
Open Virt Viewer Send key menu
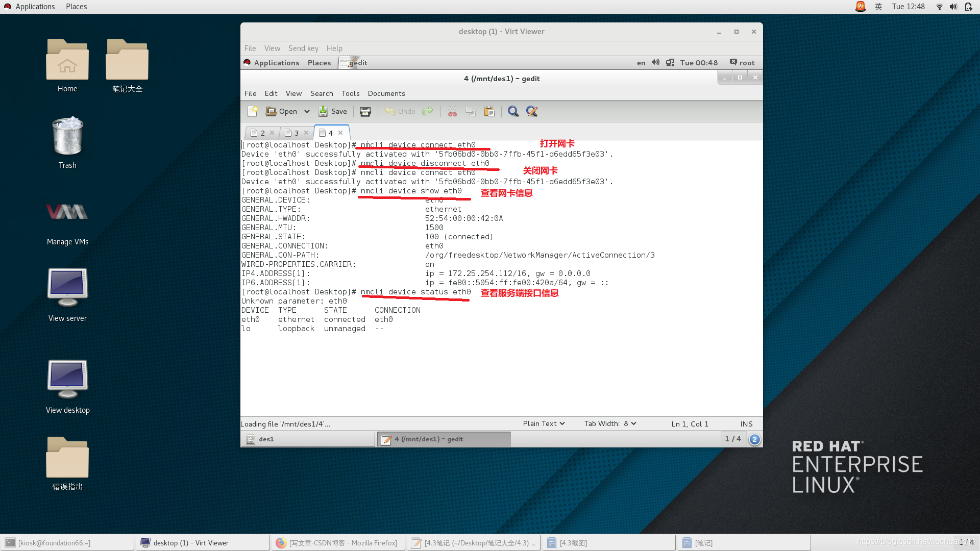coord(303,48)
